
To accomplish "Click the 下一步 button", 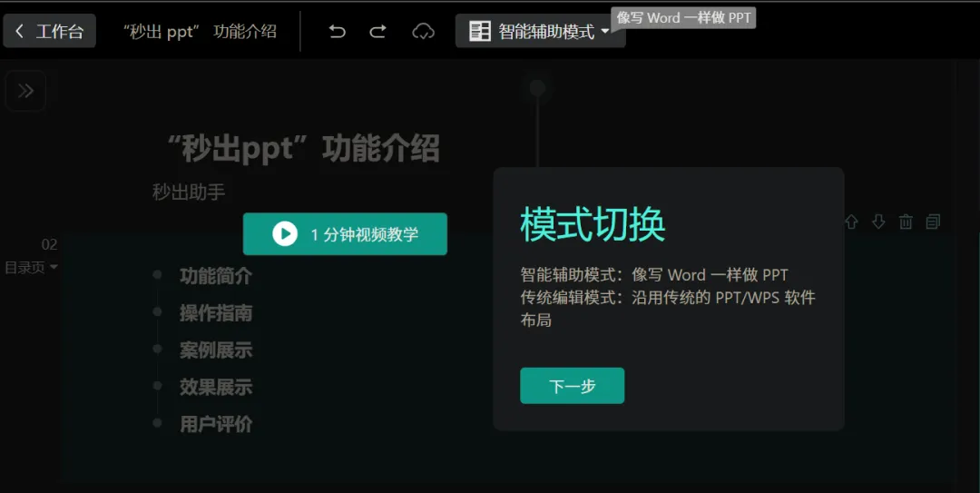I will [x=572, y=386].
